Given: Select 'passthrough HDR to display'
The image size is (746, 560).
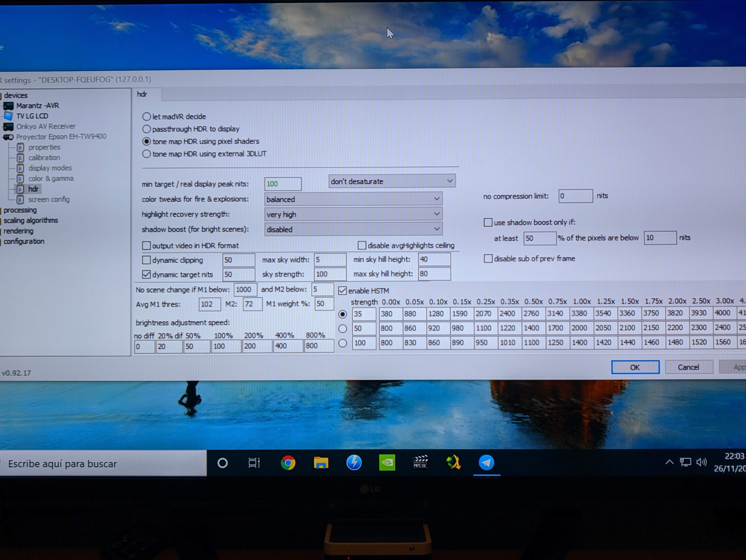Looking at the screenshot, I should (x=146, y=129).
